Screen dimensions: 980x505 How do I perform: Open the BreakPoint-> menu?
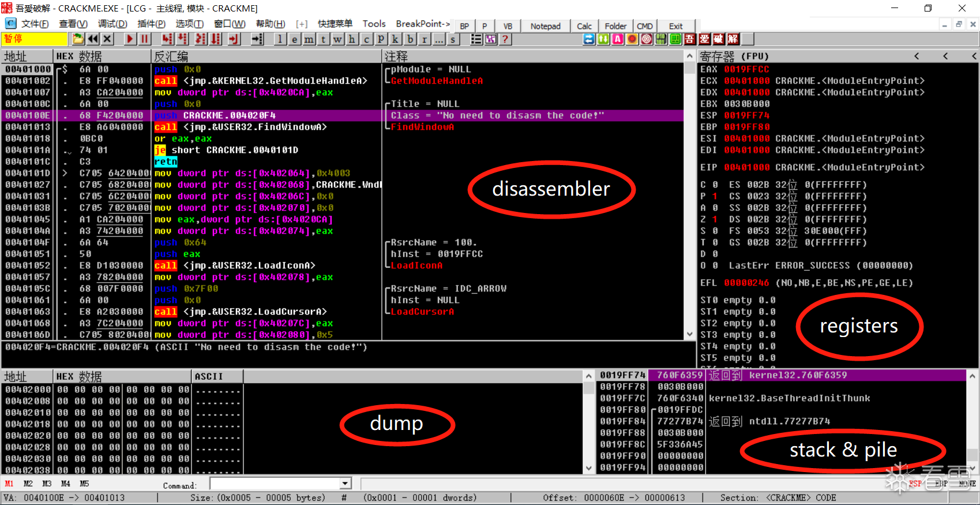(423, 24)
